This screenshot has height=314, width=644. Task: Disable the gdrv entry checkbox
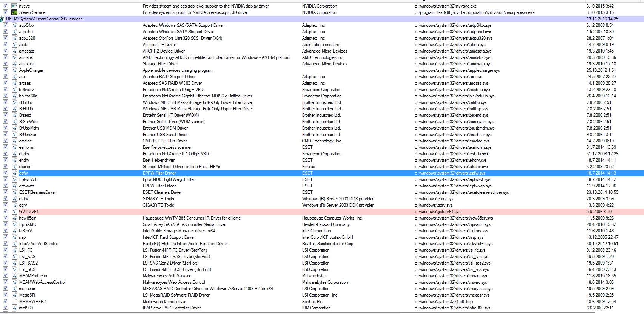(x=5, y=205)
